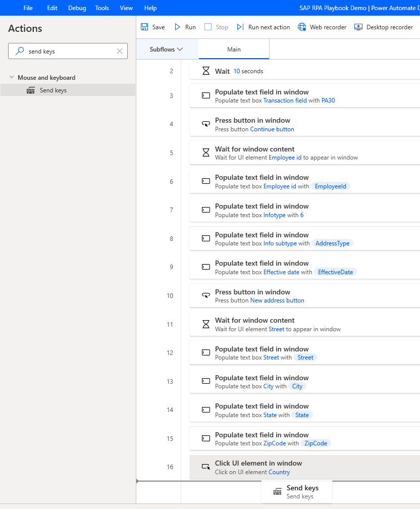Collapse the Mouse and keyboard group
Screen dimensions: 420x509
[12, 77]
